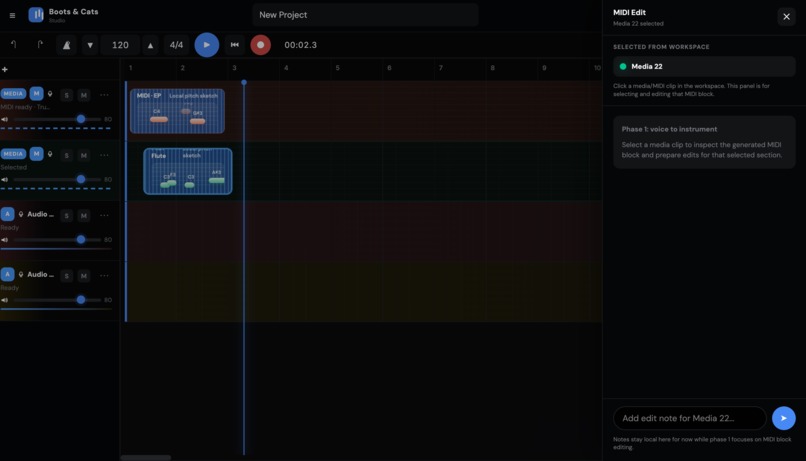Click speaker icon on first Audio track
This screenshot has width=806, height=461.
pyautogui.click(x=5, y=239)
